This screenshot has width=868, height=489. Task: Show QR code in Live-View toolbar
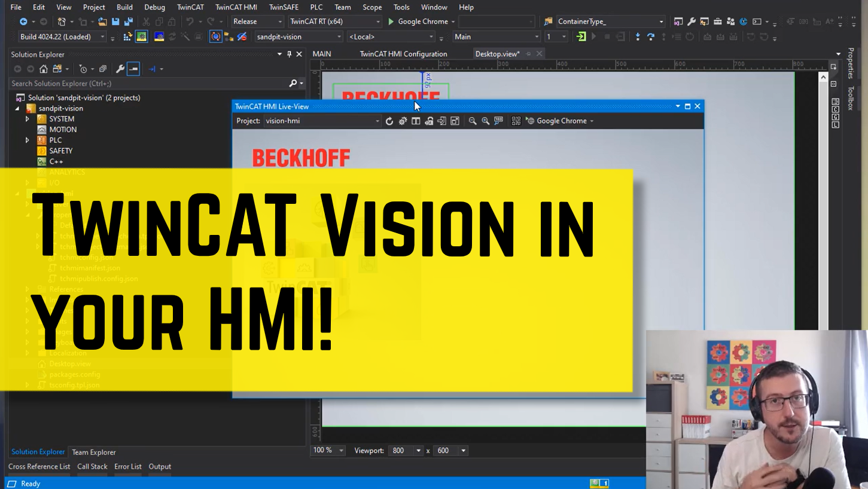coord(516,121)
